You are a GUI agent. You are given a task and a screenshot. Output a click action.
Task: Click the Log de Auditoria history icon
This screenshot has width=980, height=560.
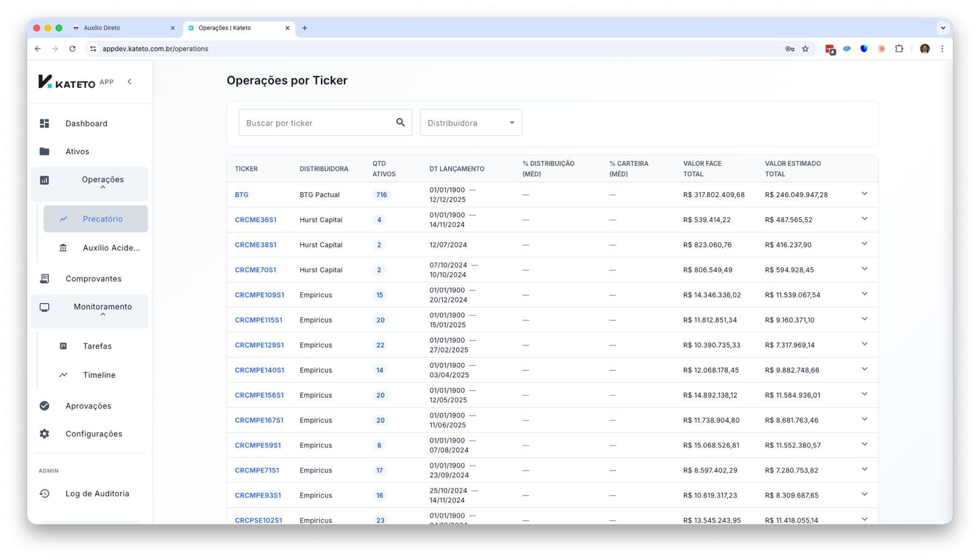[45, 494]
